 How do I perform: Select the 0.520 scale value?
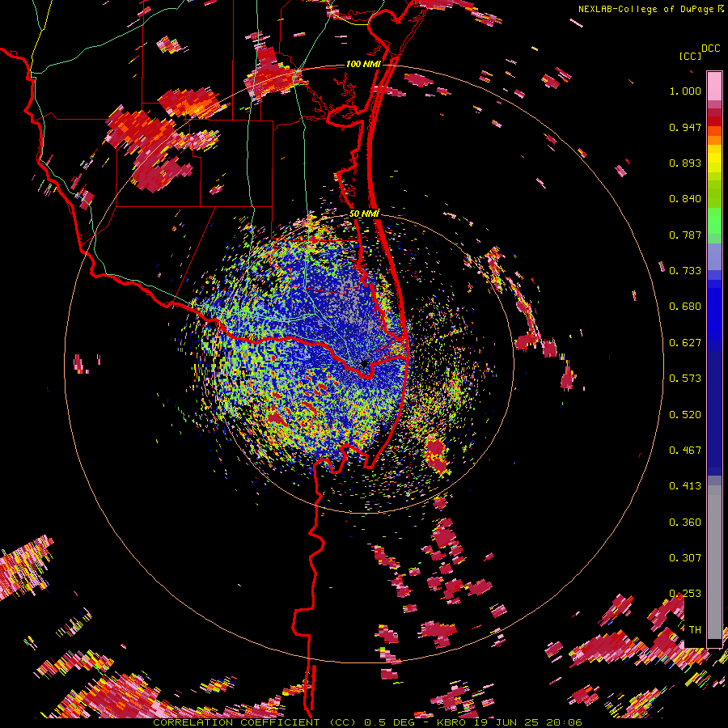click(x=685, y=415)
